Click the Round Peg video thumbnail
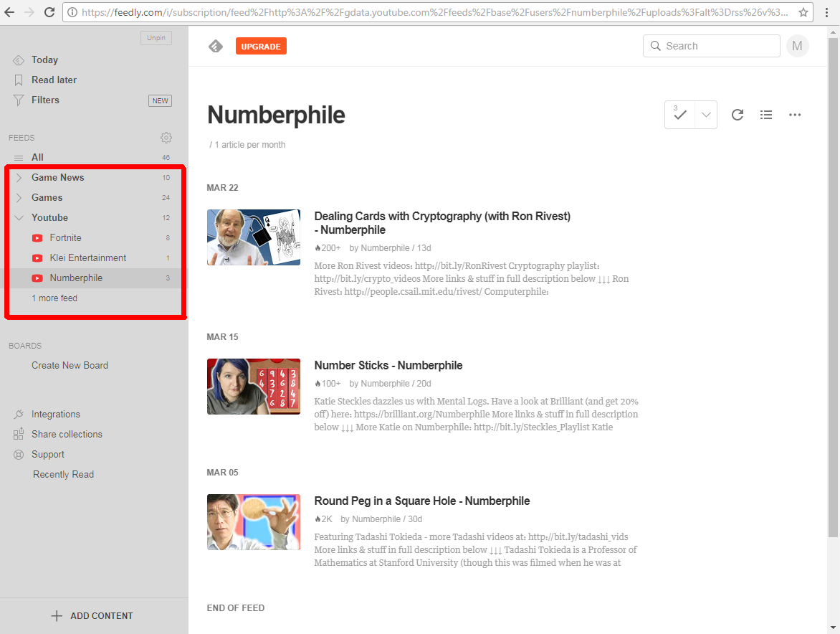Viewport: 840px width, 634px height. tap(254, 522)
